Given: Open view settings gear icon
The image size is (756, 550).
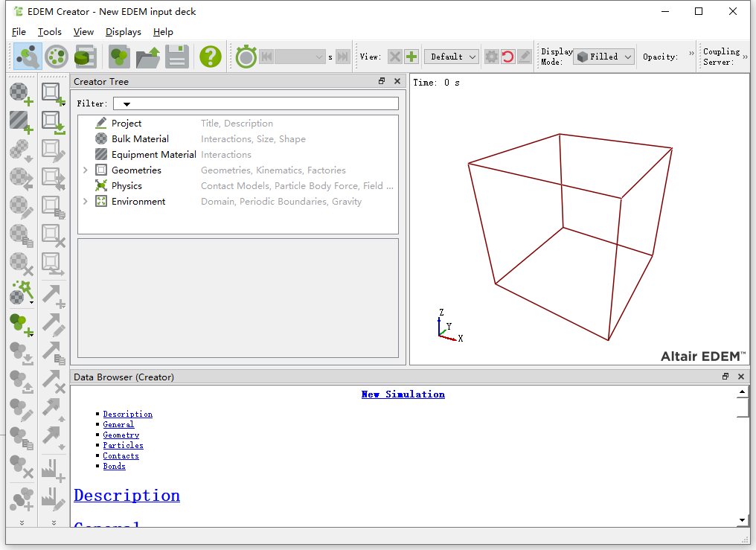Looking at the screenshot, I should point(491,57).
